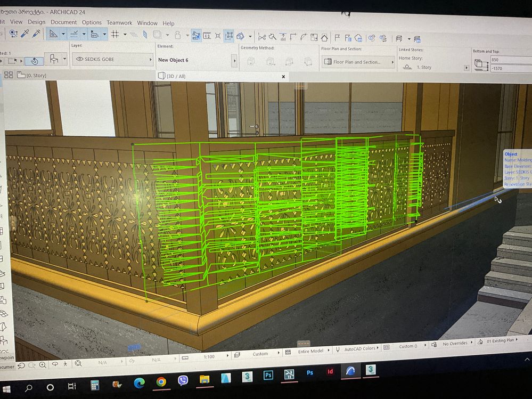Click the Teamwork send changes icon
Screen dimensions: 532x399
372,38
